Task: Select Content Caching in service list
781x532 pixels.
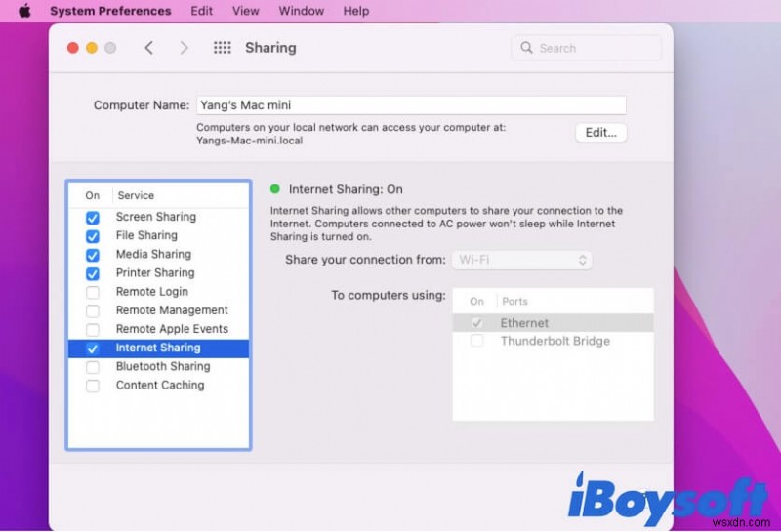Action: (159, 386)
